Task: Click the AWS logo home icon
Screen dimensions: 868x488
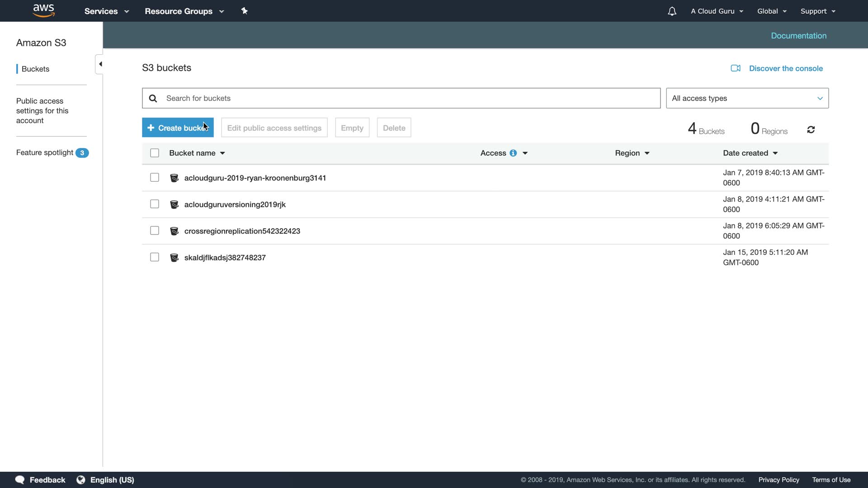Action: 44,11
